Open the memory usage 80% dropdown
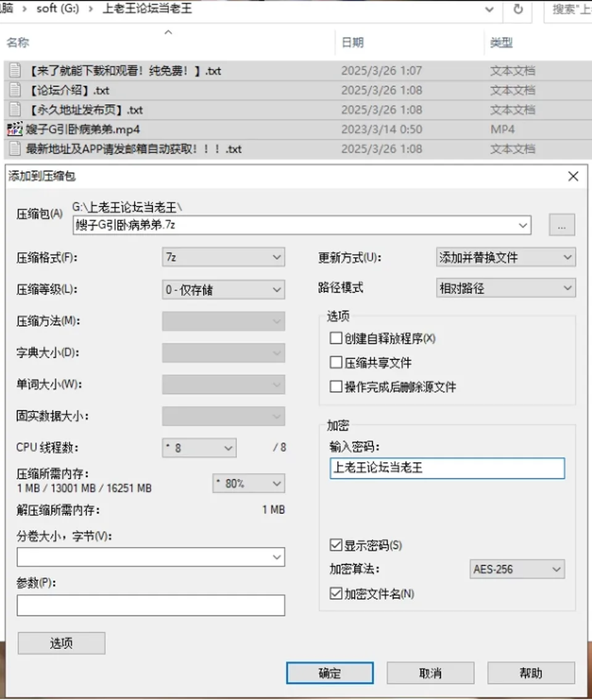The image size is (592, 700). pyautogui.click(x=249, y=484)
